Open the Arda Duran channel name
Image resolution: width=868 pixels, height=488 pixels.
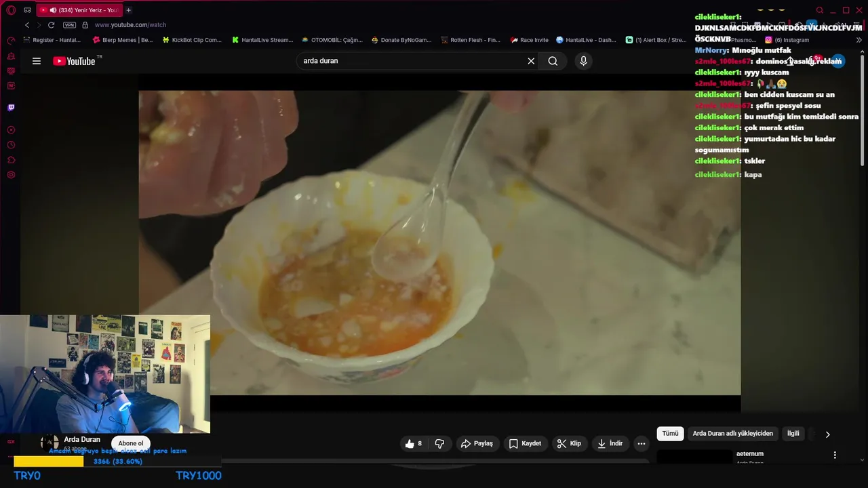pos(81,439)
